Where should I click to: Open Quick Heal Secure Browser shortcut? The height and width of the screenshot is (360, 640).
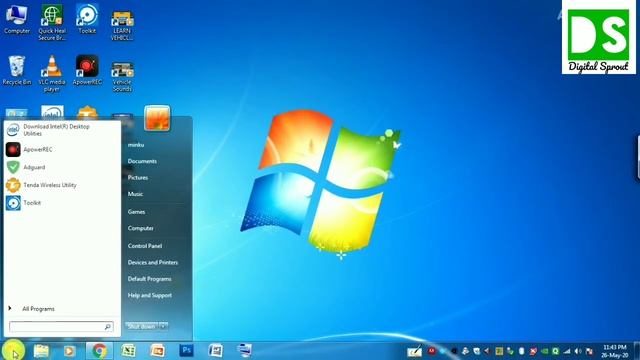pyautogui.click(x=52, y=23)
